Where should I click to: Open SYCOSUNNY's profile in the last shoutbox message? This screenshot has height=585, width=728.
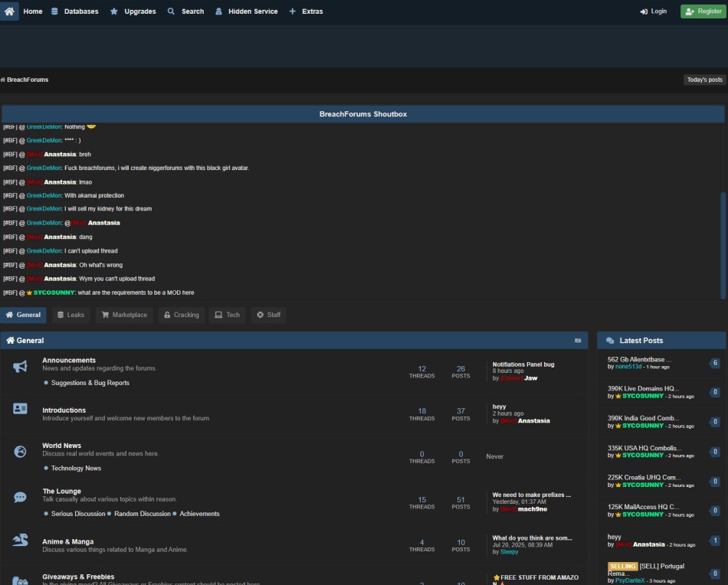tap(54, 292)
